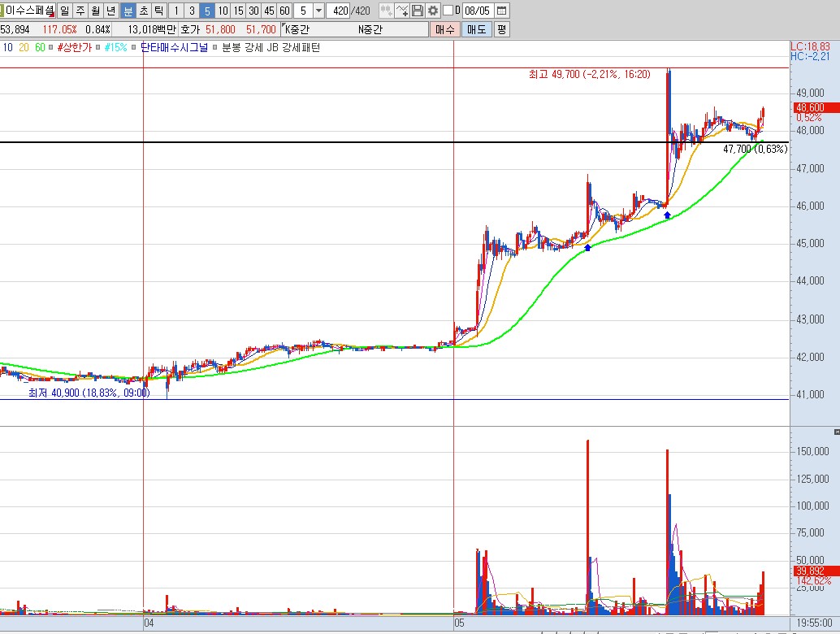Choose the 45-minute interval button
Image resolution: width=840 pixels, height=634 pixels.
tap(270, 11)
